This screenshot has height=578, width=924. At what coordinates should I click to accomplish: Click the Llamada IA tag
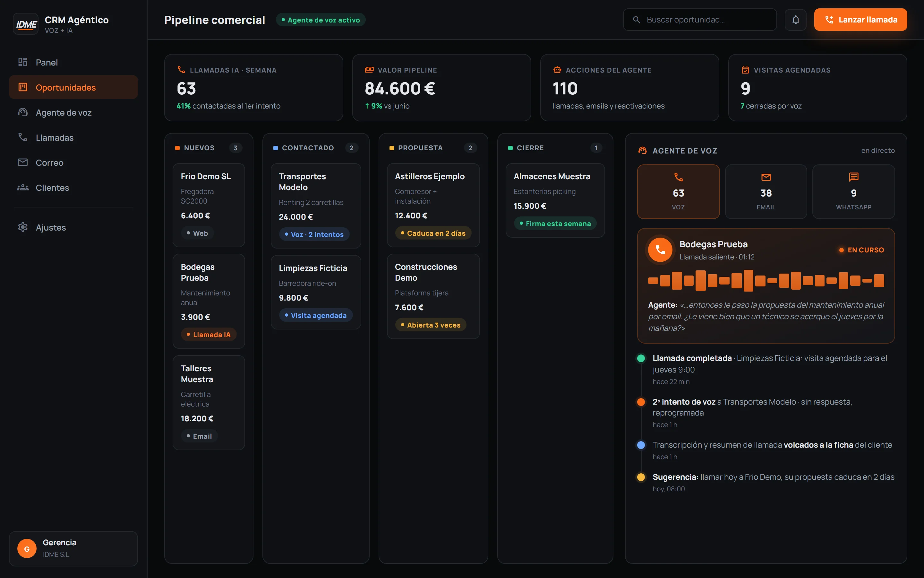pos(209,335)
